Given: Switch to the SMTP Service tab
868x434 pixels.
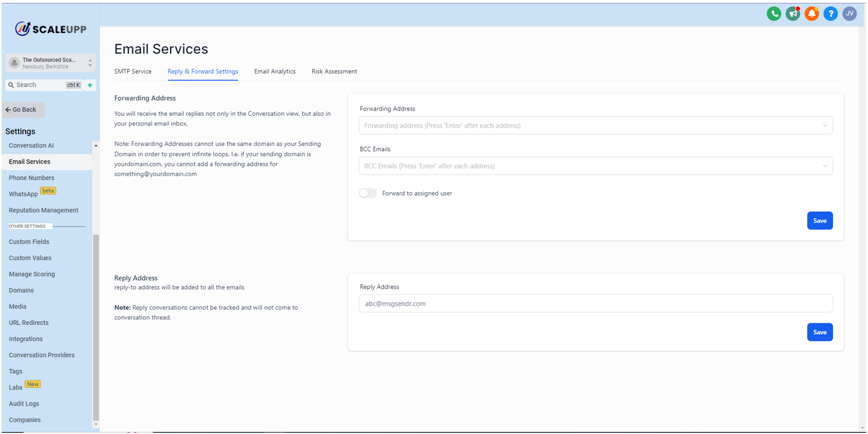Looking at the screenshot, I should click(133, 71).
